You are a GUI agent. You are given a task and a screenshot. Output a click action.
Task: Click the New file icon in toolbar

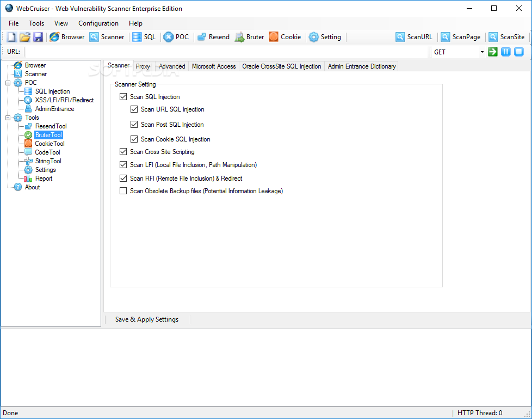[11, 37]
